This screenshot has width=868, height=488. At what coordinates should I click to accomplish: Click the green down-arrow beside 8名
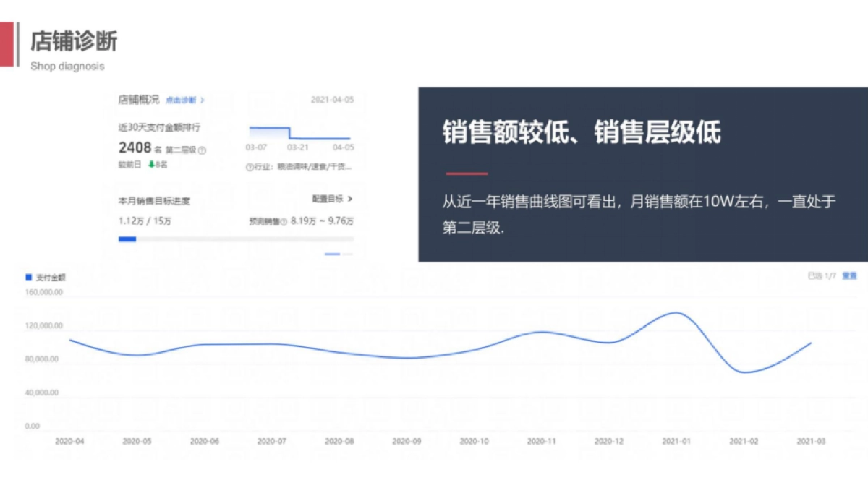point(150,163)
